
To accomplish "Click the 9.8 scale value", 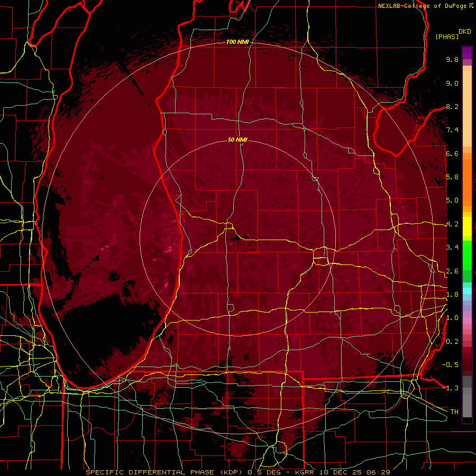I will 452,59.
